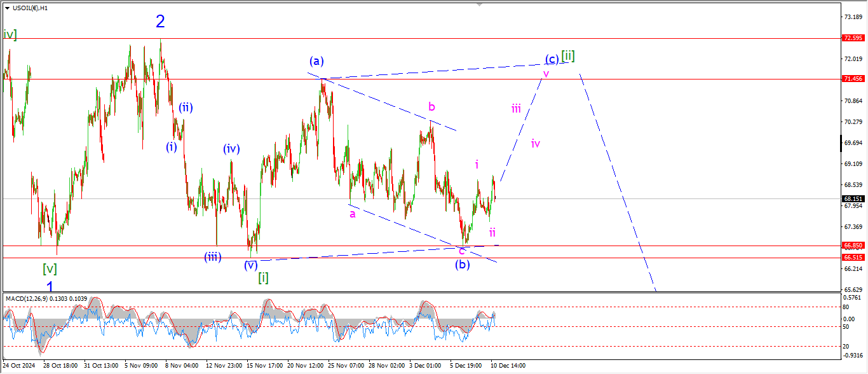Select the green [v] wave label

point(50,268)
